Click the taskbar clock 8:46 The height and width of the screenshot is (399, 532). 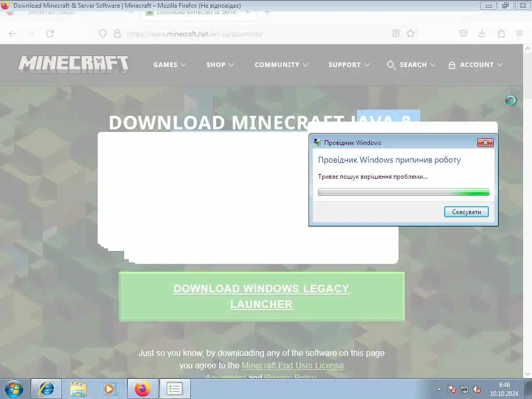click(504, 385)
